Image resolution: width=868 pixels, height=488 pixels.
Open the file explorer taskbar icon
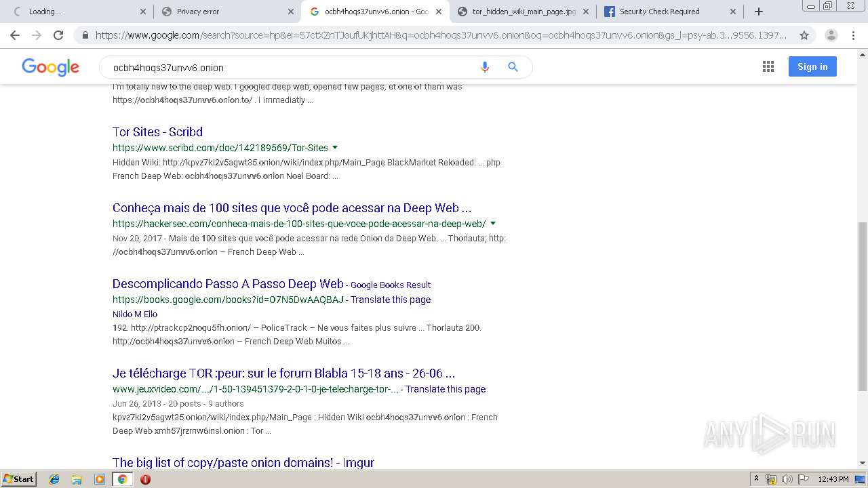coord(77,479)
